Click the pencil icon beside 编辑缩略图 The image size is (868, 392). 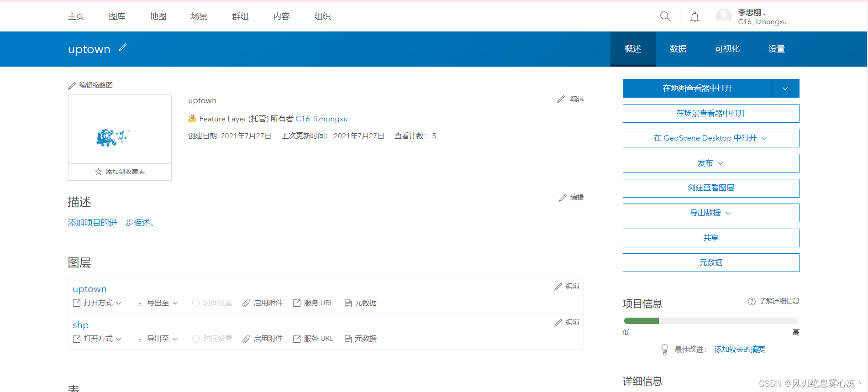72,85
